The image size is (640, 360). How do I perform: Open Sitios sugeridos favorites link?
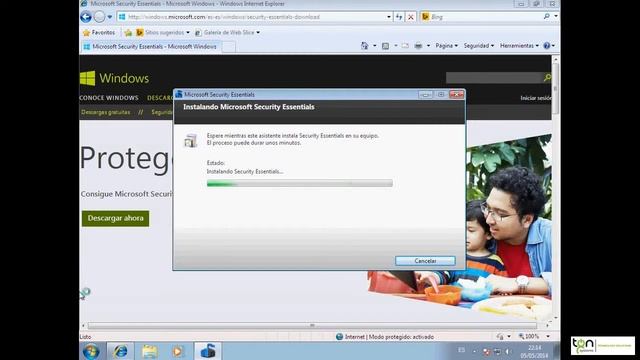pyautogui.click(x=163, y=32)
